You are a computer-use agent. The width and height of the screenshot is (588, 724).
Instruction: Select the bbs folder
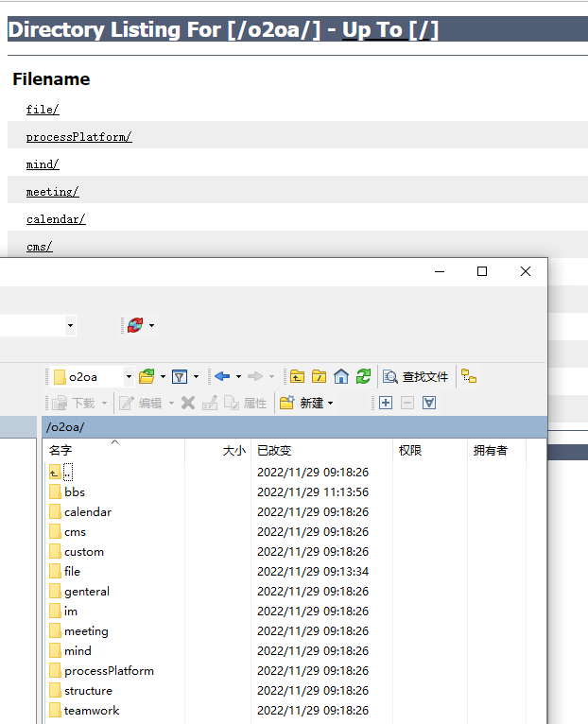(x=67, y=491)
